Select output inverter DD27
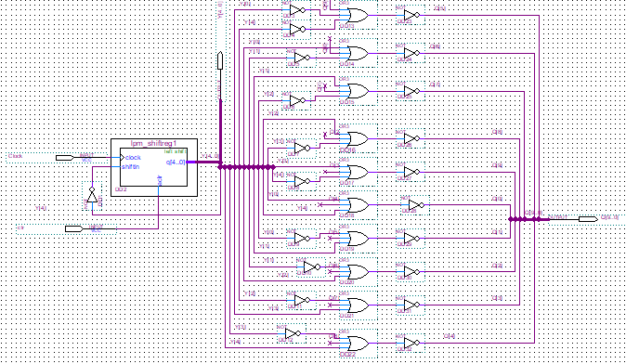Viewport: 626px width, 364px height. click(x=411, y=172)
